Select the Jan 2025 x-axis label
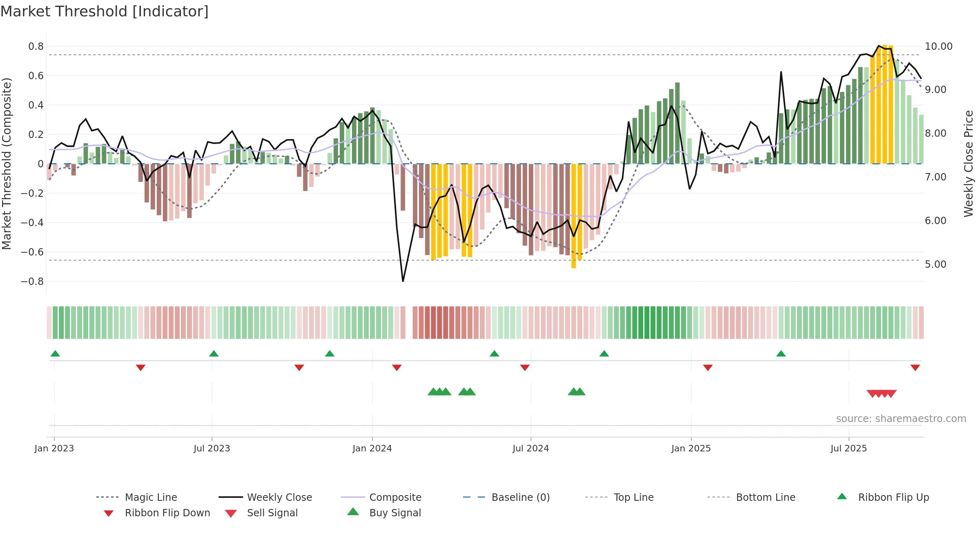980x551 pixels. tap(691, 448)
